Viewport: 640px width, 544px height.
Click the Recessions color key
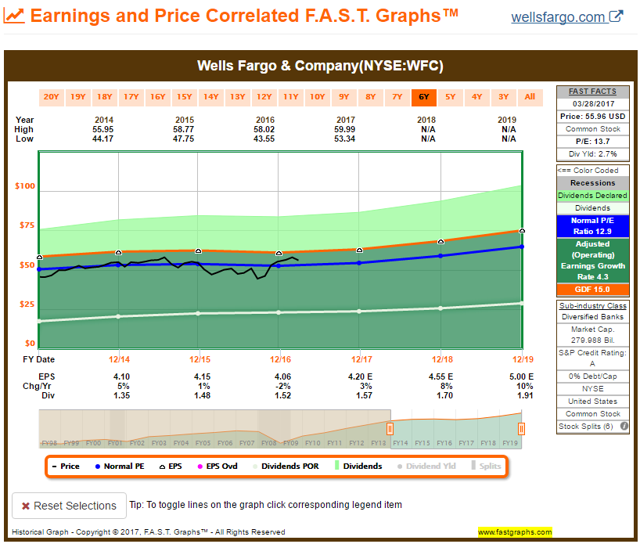[593, 183]
